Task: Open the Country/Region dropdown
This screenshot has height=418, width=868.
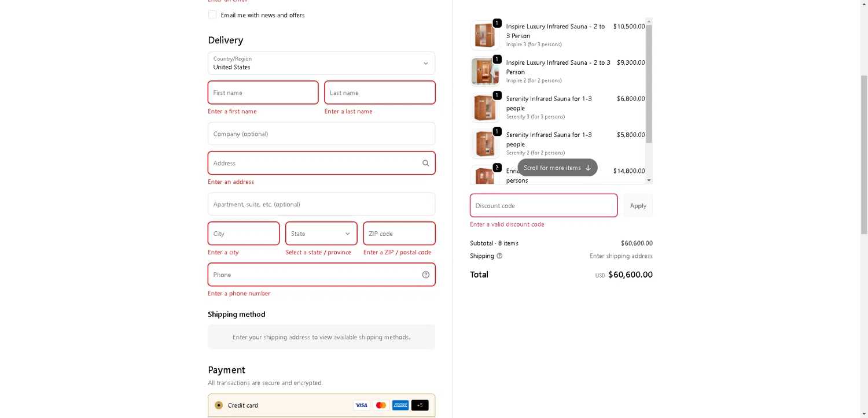Action: [321, 63]
